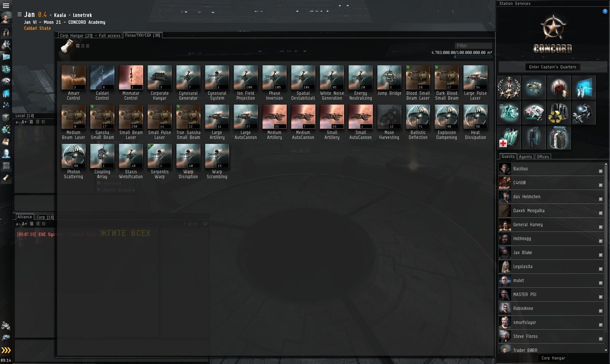Switch hangar to icon grid view
The width and height of the screenshot is (610, 364).
coord(78,46)
